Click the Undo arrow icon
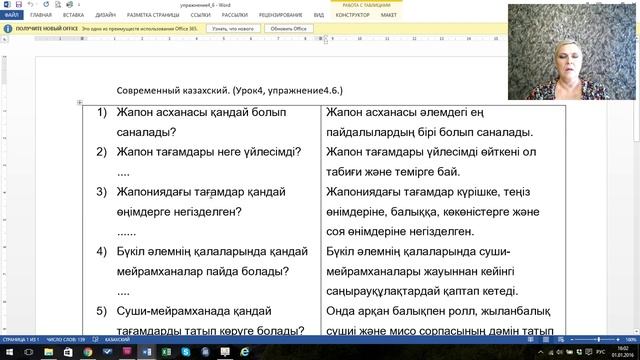Image resolution: width=640 pixels, height=360 pixels. [x=31, y=4]
